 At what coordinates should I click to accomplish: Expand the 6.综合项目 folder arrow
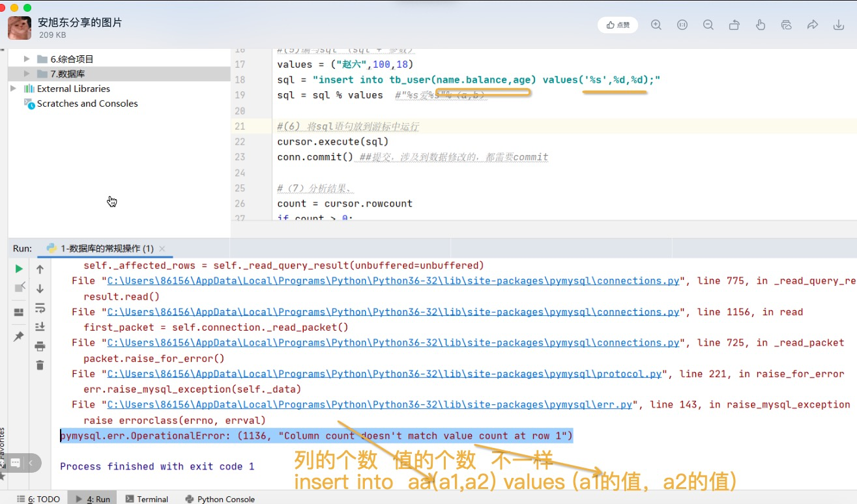pos(27,59)
